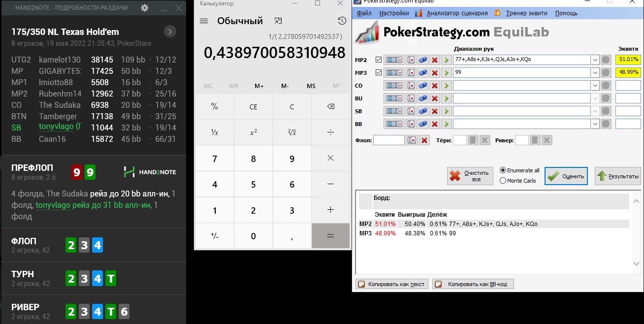The image size is (644, 324).
Task: Open card selector for MP2 row
Action: tap(410, 60)
